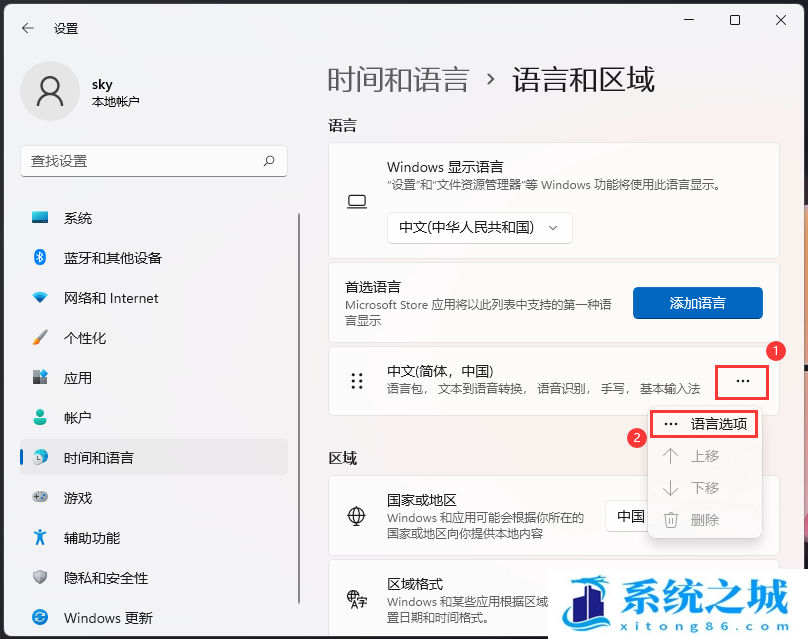808x639 pixels.
Task: Open 蓝牙和其他设备 settings
Action: (x=154, y=257)
